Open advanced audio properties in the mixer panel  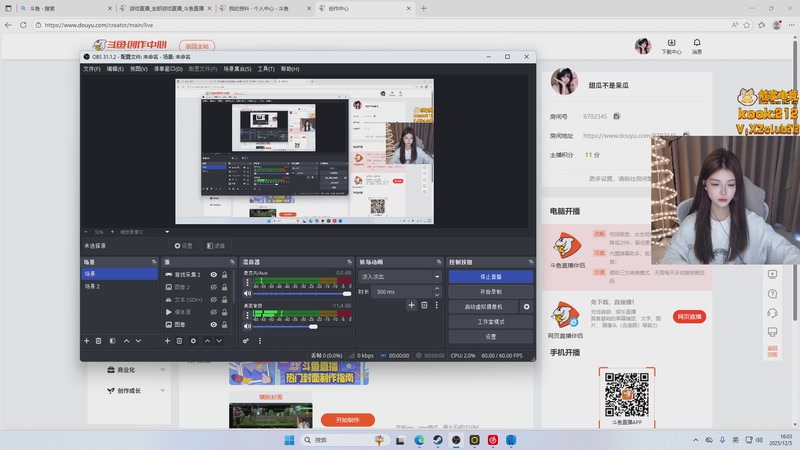click(246, 341)
